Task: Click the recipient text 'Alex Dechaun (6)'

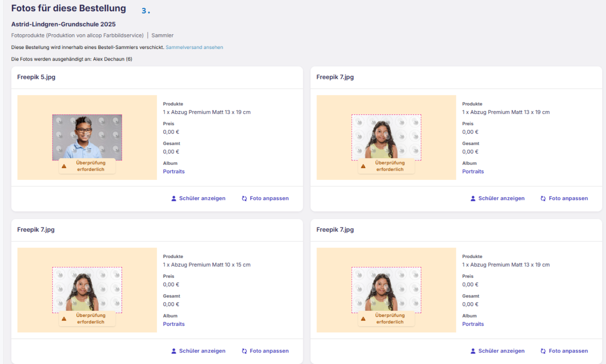Action: pyautogui.click(x=113, y=59)
